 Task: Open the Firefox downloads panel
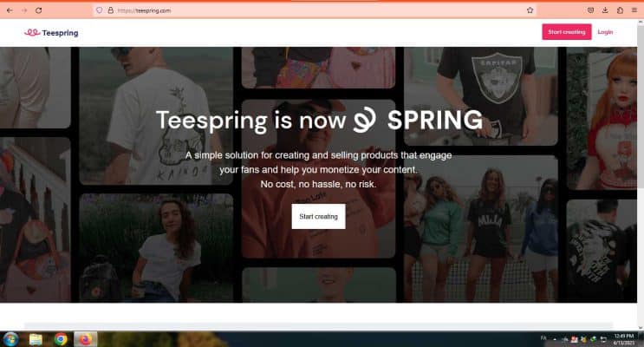tap(605, 10)
